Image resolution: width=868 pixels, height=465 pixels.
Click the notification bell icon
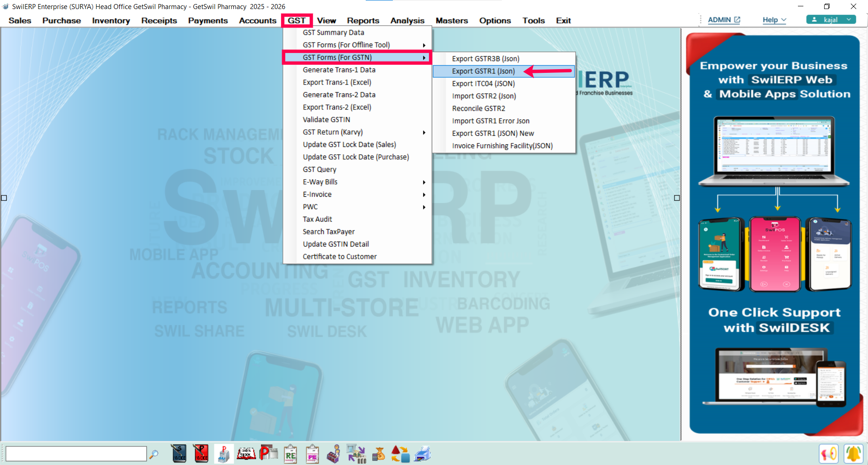click(x=854, y=454)
